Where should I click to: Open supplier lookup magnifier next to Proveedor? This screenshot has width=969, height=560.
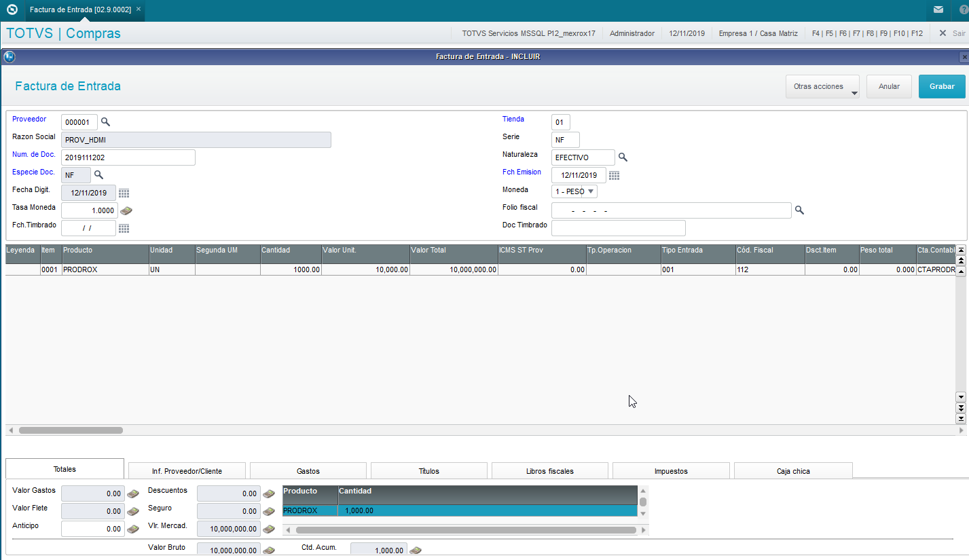point(105,122)
